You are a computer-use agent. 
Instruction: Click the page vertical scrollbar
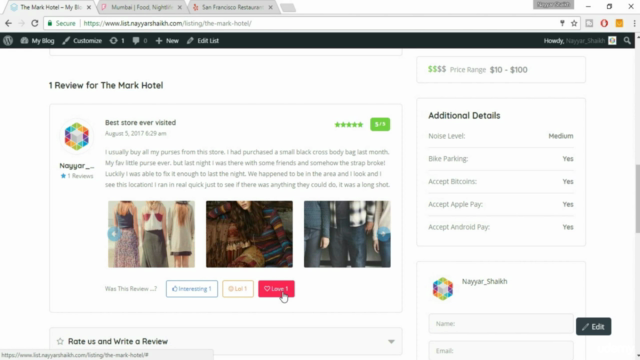[637, 198]
